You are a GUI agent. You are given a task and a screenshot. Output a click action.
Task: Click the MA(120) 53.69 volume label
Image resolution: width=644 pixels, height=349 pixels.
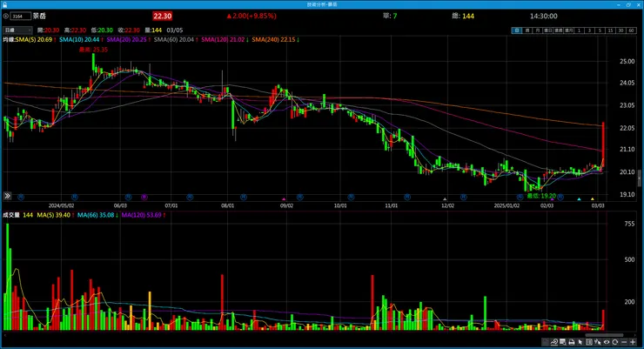(141, 215)
